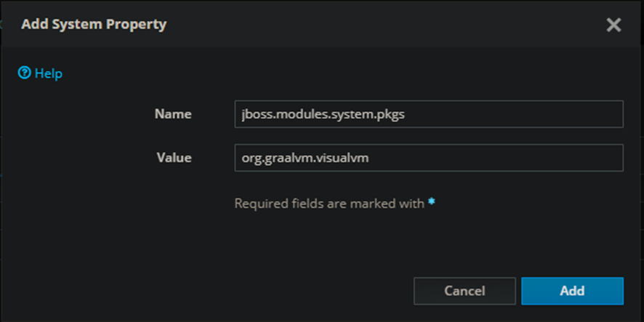Focus the Value input field
The height and width of the screenshot is (322, 644).
[x=428, y=158]
